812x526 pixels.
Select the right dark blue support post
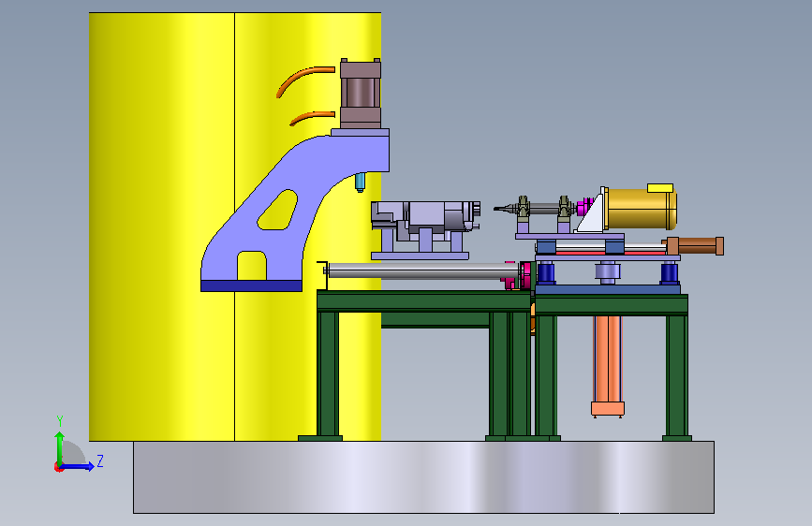tap(670, 273)
